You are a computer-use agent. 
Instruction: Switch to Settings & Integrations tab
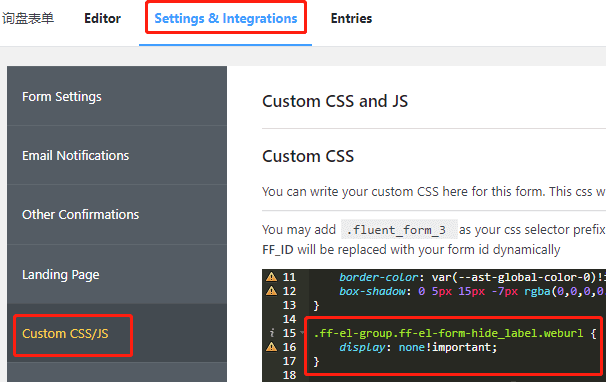point(226,19)
